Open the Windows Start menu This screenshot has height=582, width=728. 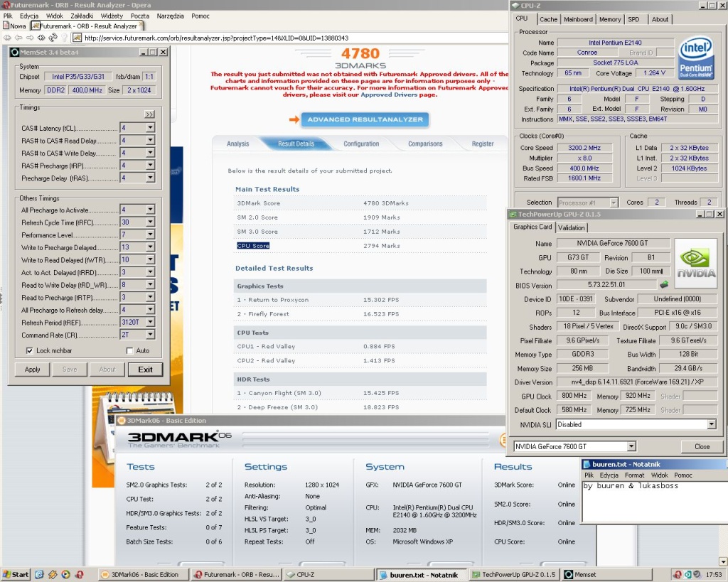16,575
